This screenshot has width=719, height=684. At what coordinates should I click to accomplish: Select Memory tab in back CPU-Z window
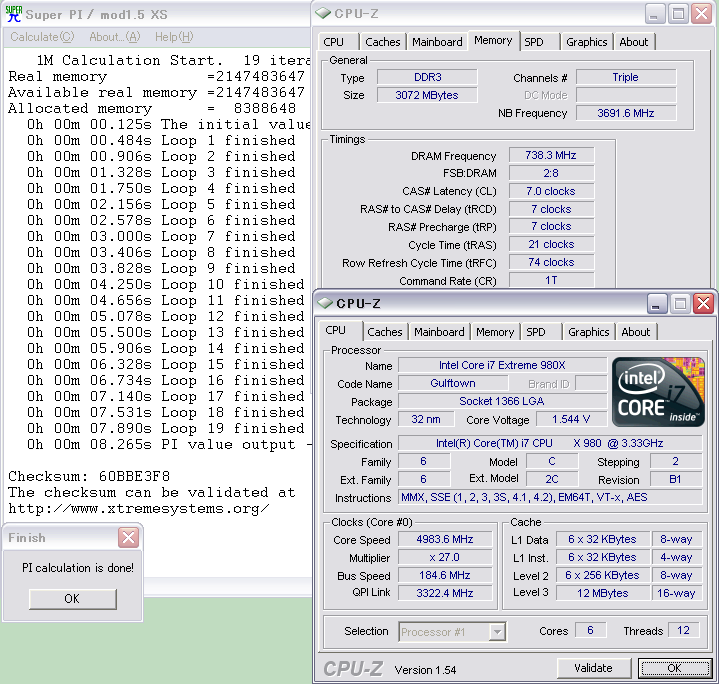click(493, 40)
